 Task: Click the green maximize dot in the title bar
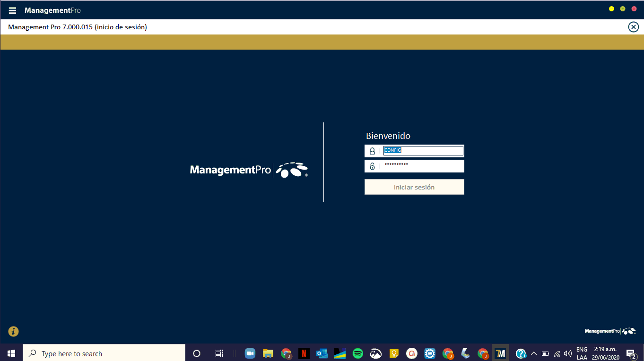[623, 9]
